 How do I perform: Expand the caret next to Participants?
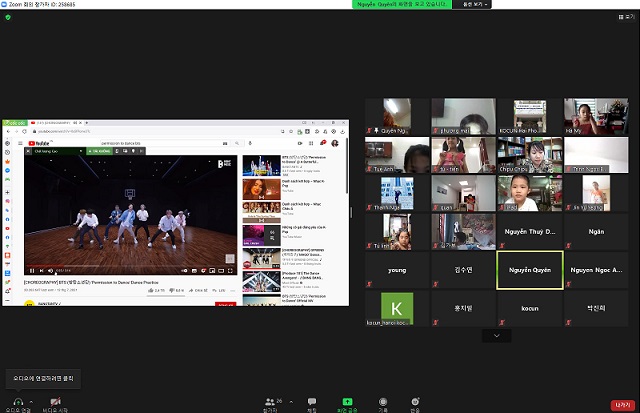[291, 402]
